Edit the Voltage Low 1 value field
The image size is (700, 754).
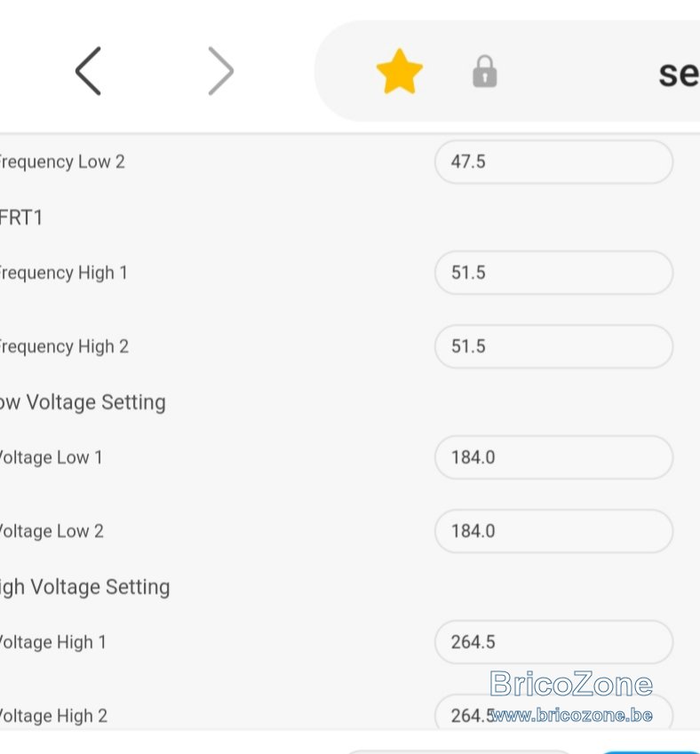click(553, 457)
